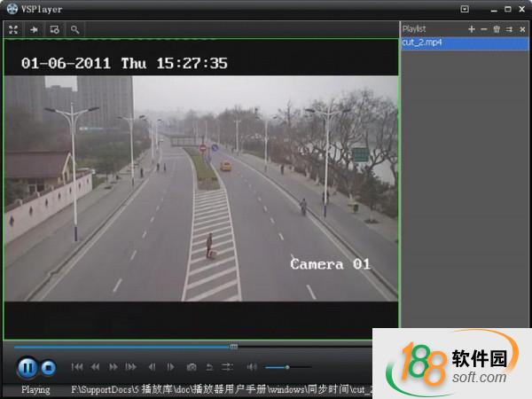This screenshot has width=532, height=399.
Task: Adjust the volume slider
Action: pos(287,367)
